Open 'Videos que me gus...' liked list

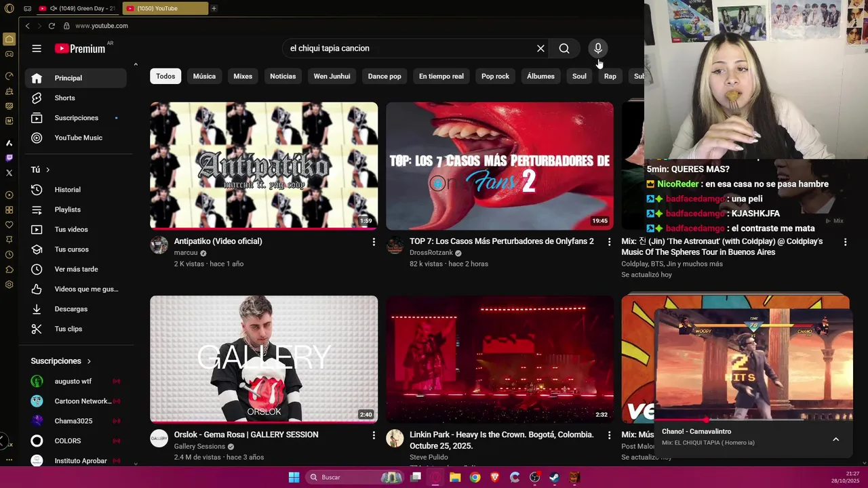point(75,289)
